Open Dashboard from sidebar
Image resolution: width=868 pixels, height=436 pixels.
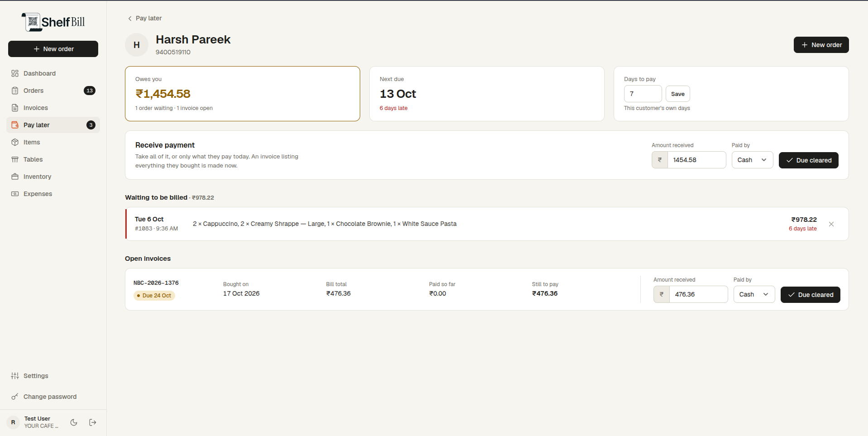[x=53, y=73]
